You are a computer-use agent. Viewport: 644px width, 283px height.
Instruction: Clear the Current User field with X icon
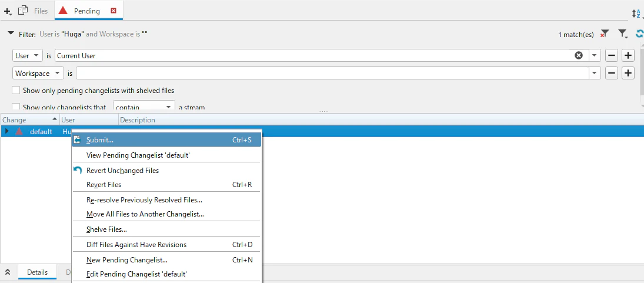pos(579,55)
